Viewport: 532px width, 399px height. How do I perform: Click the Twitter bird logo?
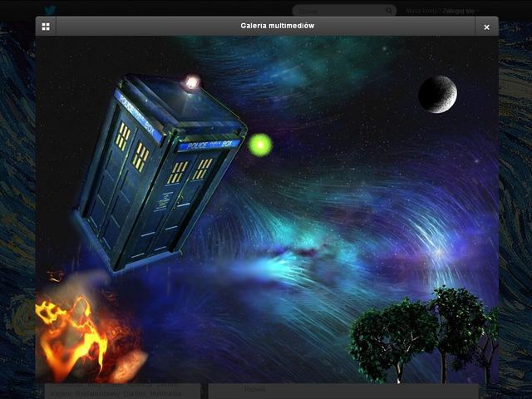point(51,10)
